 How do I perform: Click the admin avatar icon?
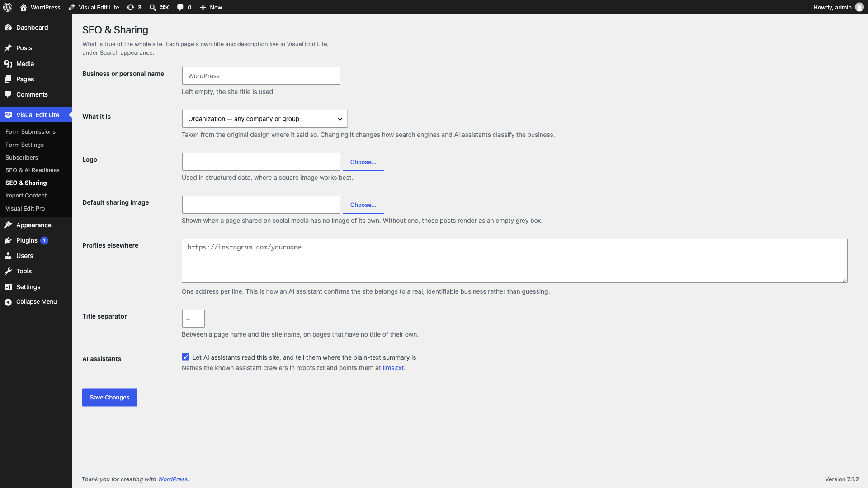point(859,7)
